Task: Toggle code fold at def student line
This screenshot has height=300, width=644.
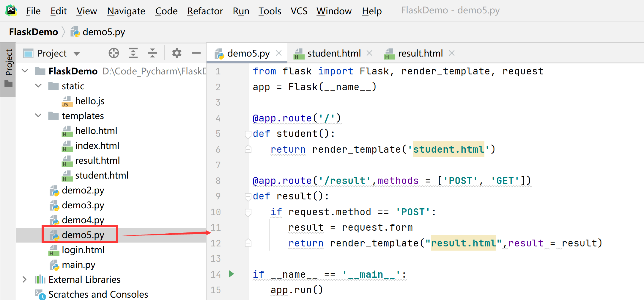Action: coord(248,134)
